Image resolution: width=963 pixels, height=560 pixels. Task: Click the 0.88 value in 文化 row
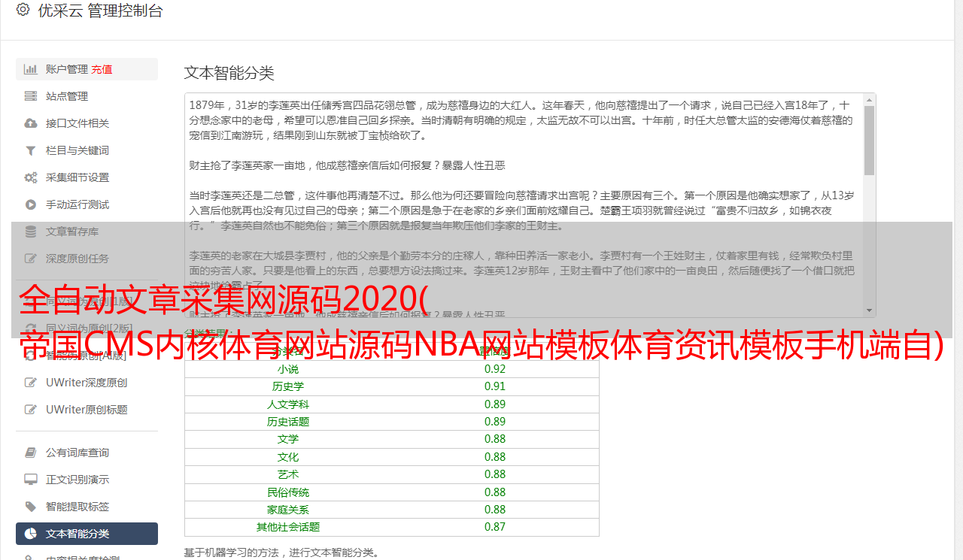pyautogui.click(x=495, y=457)
